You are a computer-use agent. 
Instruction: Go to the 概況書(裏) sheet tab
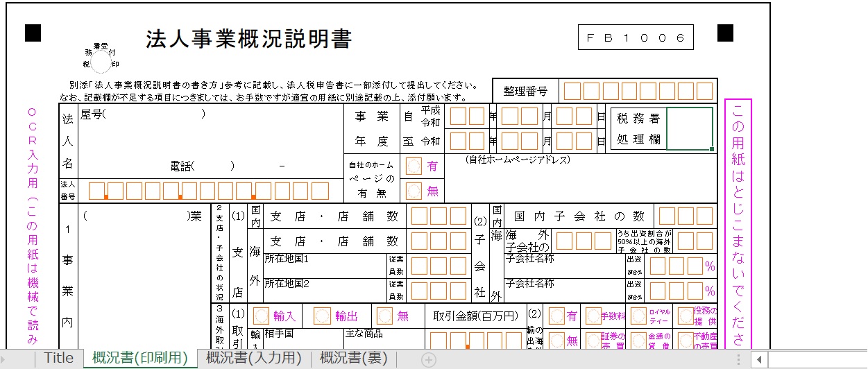click(x=354, y=358)
